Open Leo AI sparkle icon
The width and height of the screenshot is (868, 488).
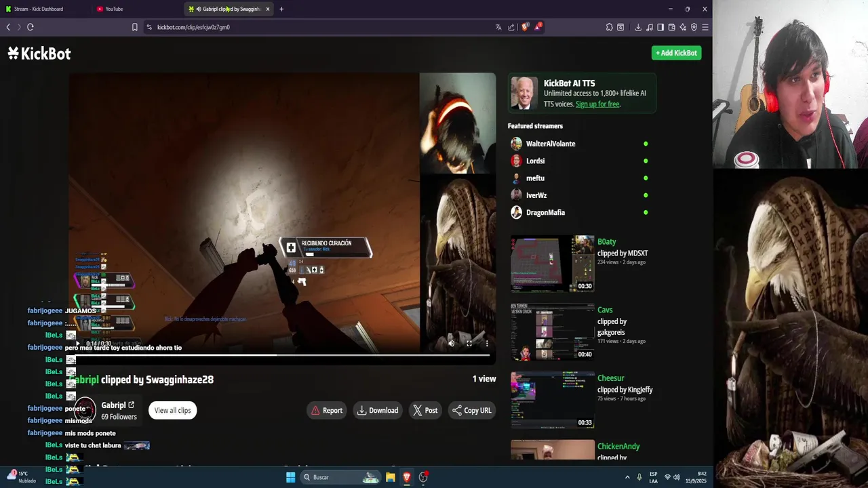click(x=683, y=27)
